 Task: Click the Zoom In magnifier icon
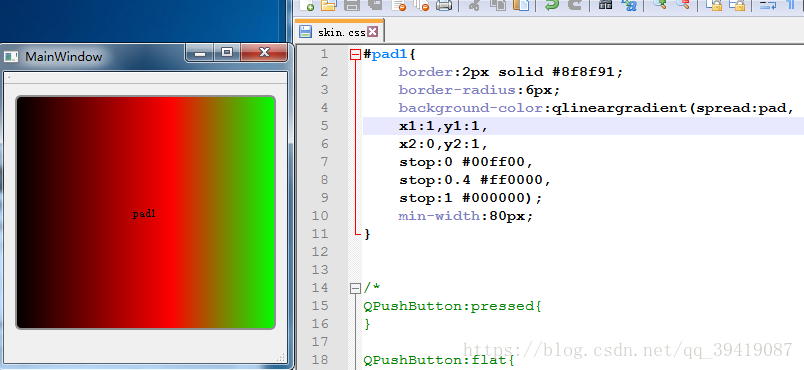click(659, 5)
